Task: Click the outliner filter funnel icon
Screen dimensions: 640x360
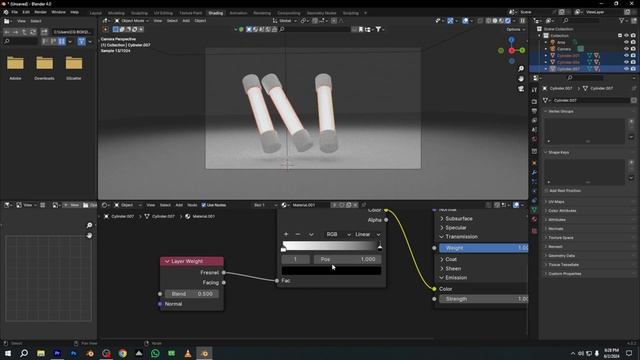Action: coord(622,20)
